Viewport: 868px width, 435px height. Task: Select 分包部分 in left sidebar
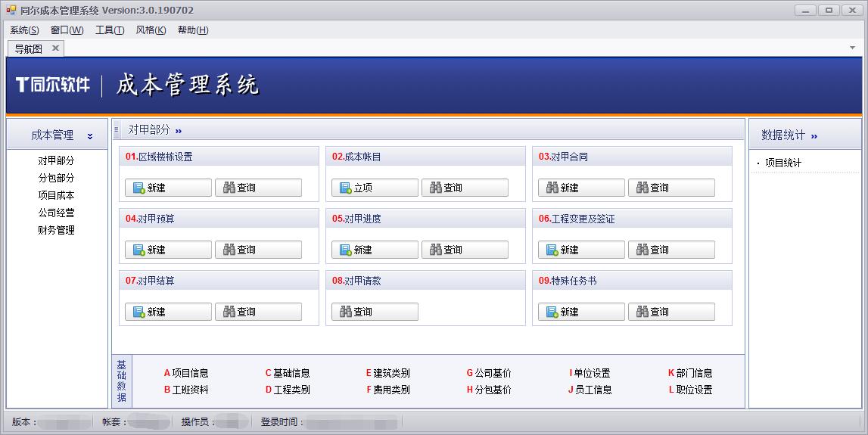(x=57, y=178)
